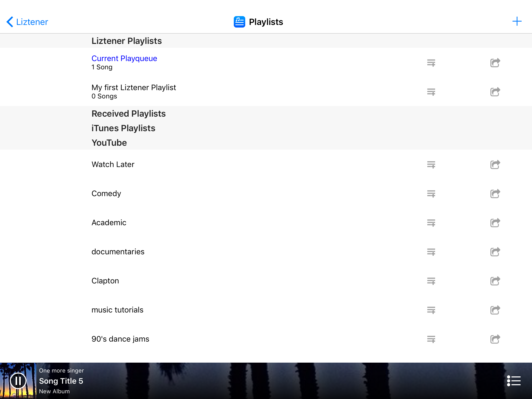The width and height of the screenshot is (532, 399).
Task: Share the music tutorials playlist
Action: click(495, 310)
